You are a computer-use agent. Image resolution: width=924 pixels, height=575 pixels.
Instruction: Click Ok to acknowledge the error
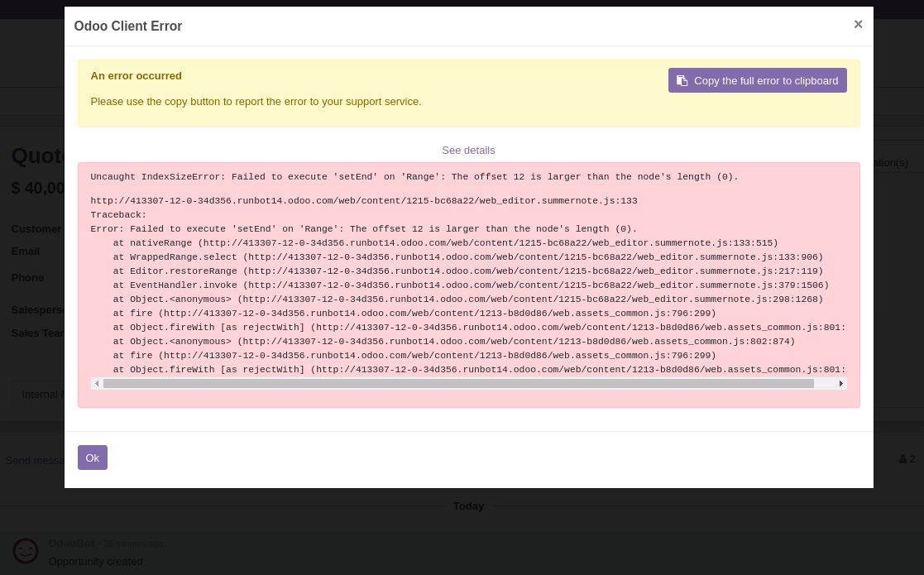(x=92, y=458)
